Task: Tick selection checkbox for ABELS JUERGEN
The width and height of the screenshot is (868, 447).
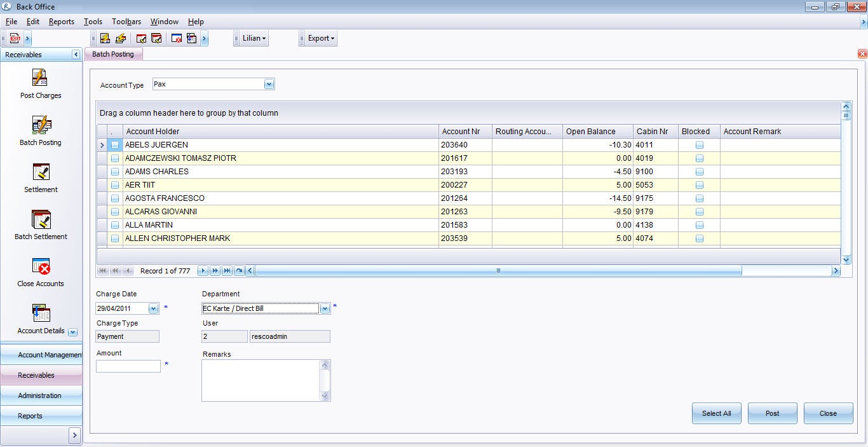Action: tap(115, 145)
